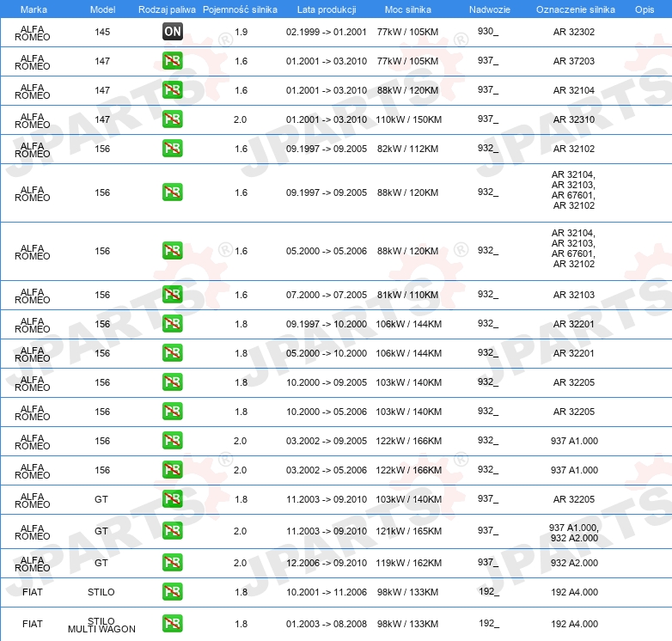Click the Opis column header
Viewport: 672px width, 641px height.
(645, 9)
